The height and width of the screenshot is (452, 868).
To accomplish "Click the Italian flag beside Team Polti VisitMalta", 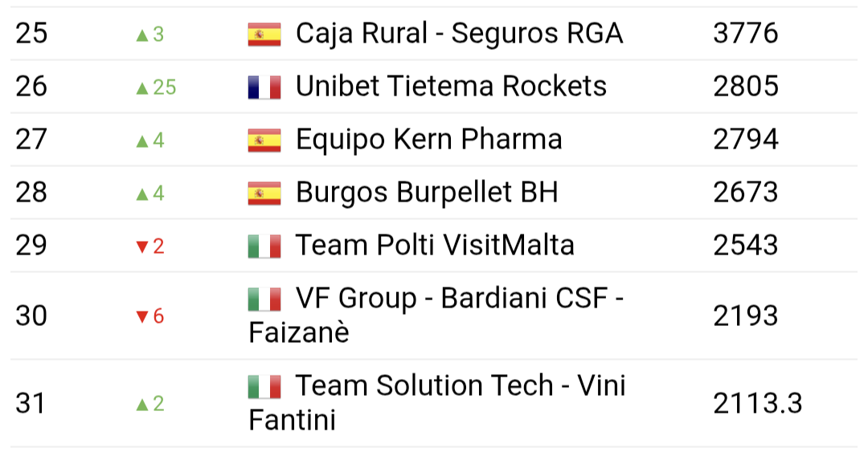I will click(x=264, y=246).
